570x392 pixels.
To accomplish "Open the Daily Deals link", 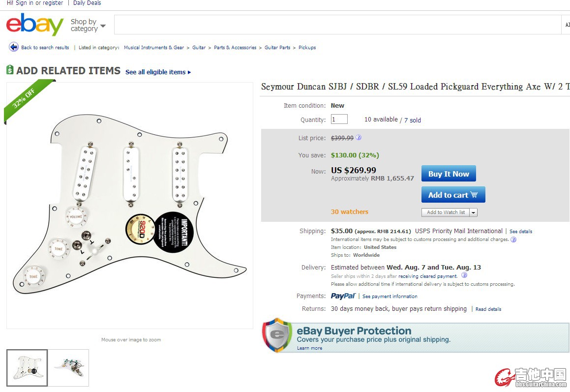I will (87, 3).
